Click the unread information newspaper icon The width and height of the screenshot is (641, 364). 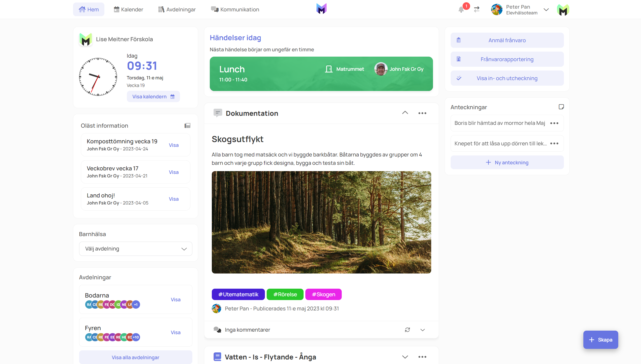tap(187, 126)
